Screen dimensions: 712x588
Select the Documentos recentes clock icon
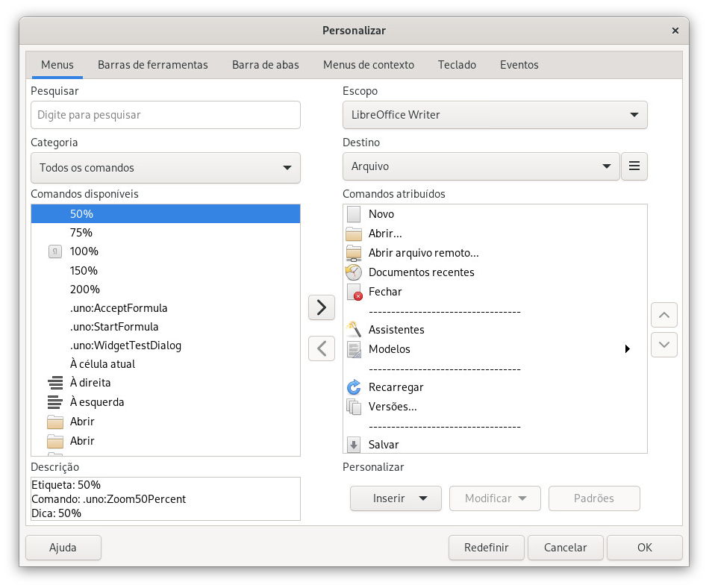(x=354, y=272)
